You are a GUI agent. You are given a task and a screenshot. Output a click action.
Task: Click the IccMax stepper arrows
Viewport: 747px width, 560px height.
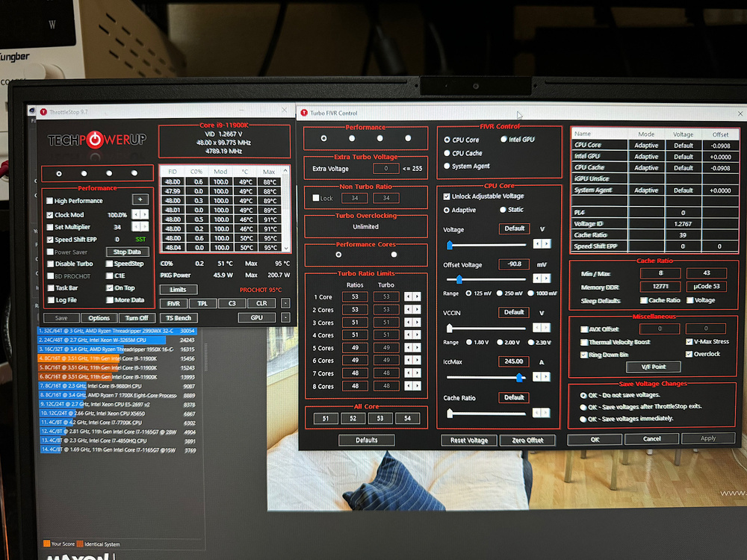point(542,376)
